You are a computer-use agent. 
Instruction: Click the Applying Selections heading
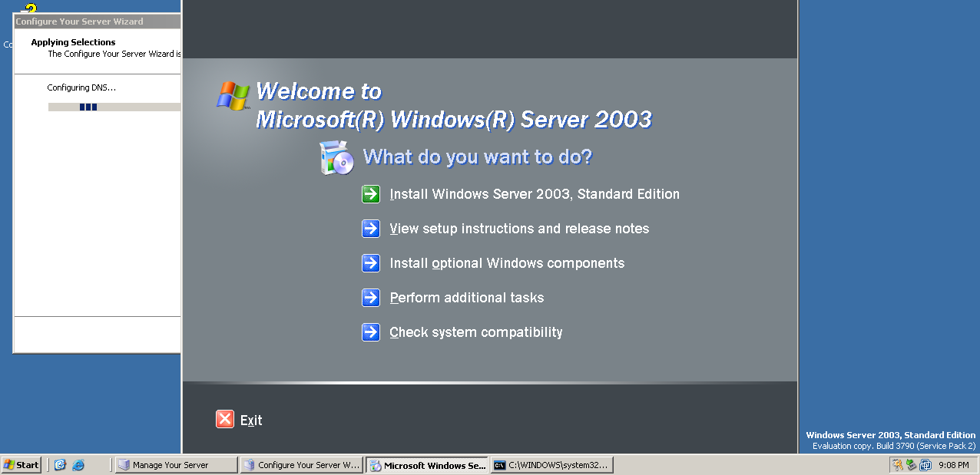[x=73, y=42]
